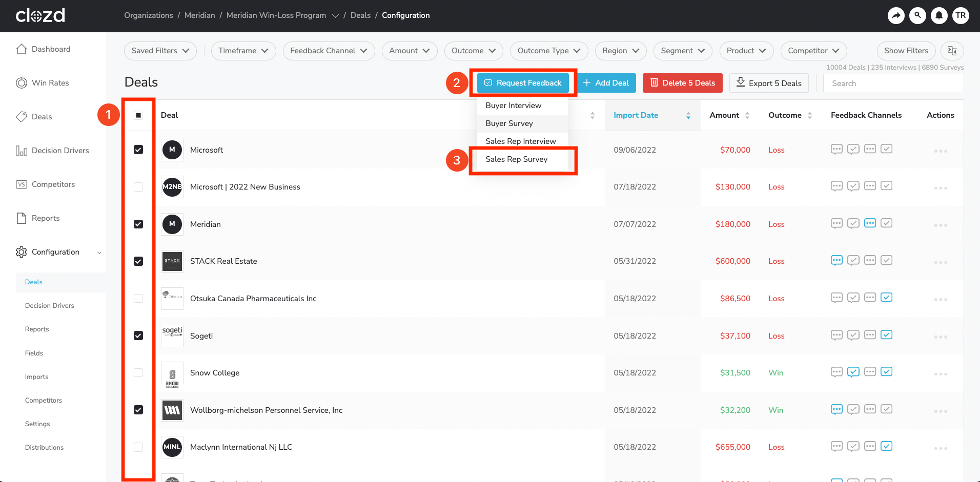Viewport: 980px width, 482px height.
Task: Uncheck the Meridian deal checkbox
Action: (x=138, y=224)
